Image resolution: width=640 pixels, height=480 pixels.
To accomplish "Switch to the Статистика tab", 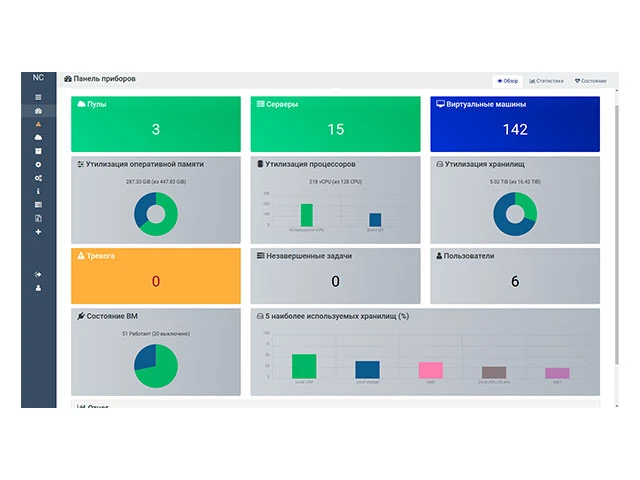I will (x=547, y=80).
